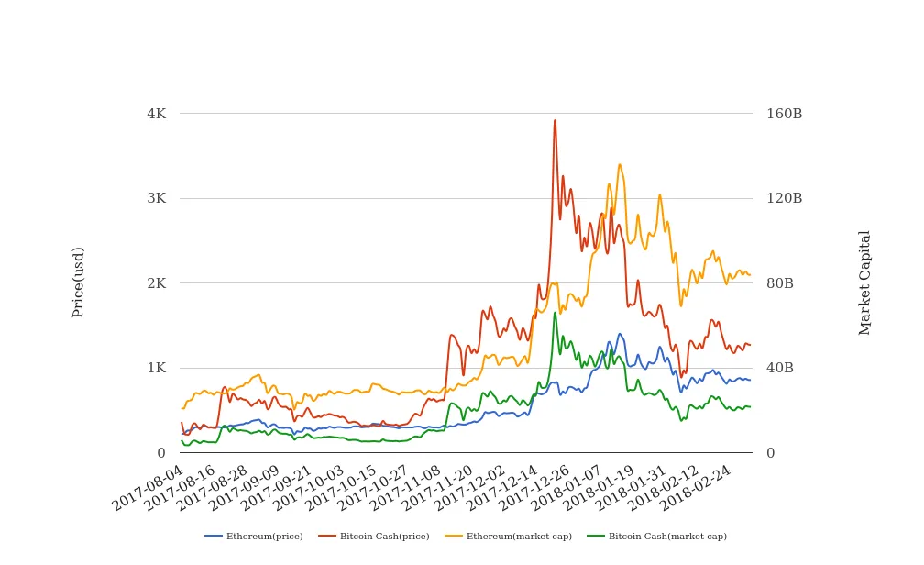Click the Price(usd) left axis title
Viewport: 924px width, 565px height.
tap(79, 282)
